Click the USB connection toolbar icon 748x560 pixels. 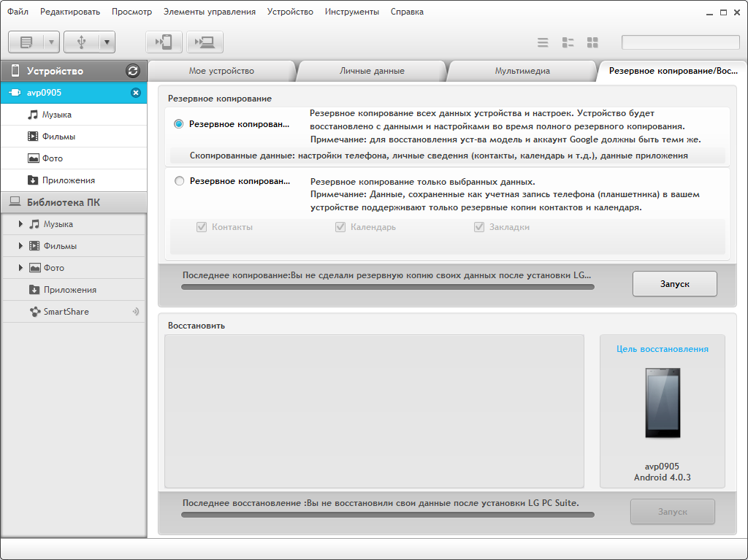coord(81,42)
